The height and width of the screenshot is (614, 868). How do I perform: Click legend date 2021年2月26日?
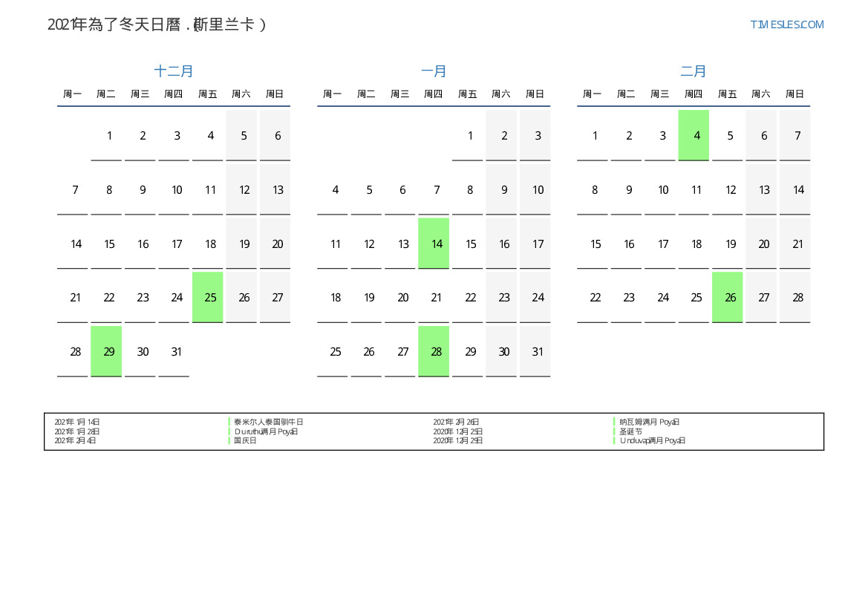456,422
